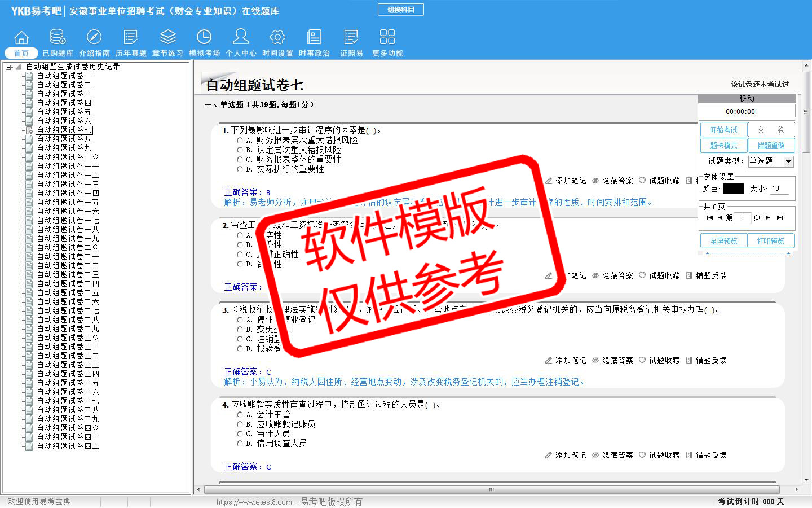Open the 模拟考场 clock icon
Screen dimensions: 812x508
[204, 38]
